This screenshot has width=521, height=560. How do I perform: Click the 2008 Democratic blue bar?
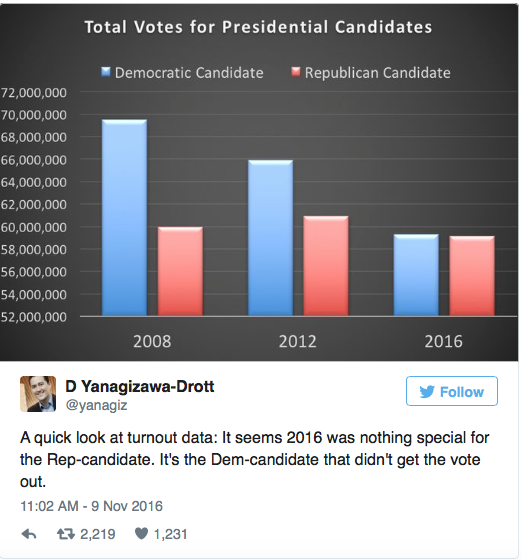point(124,218)
